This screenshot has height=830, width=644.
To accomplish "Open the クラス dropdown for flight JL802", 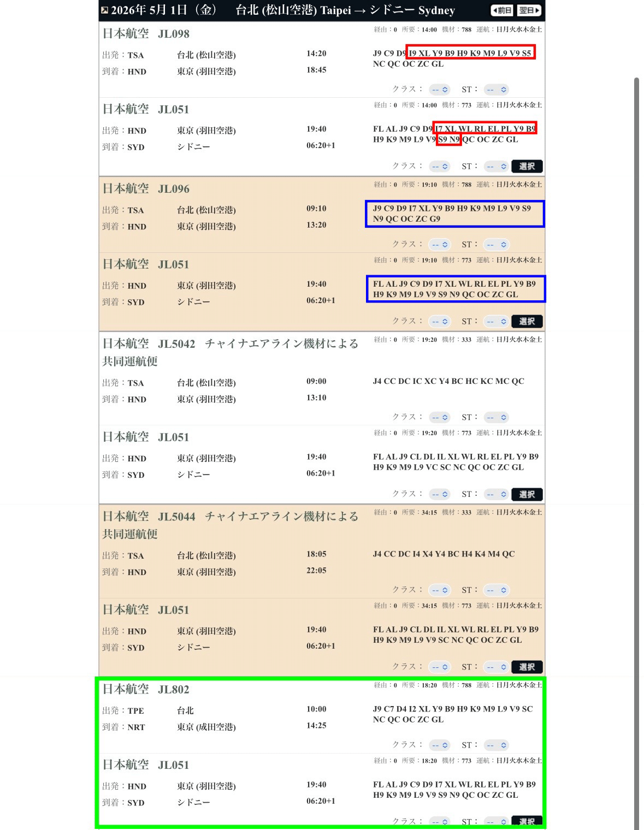I will click(x=440, y=745).
